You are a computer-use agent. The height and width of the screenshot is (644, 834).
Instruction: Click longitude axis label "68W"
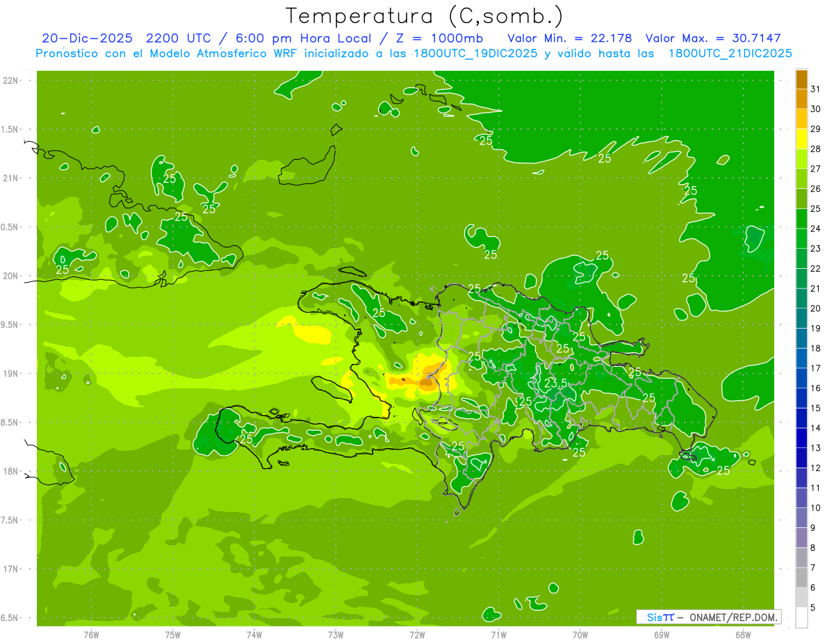pos(743,634)
